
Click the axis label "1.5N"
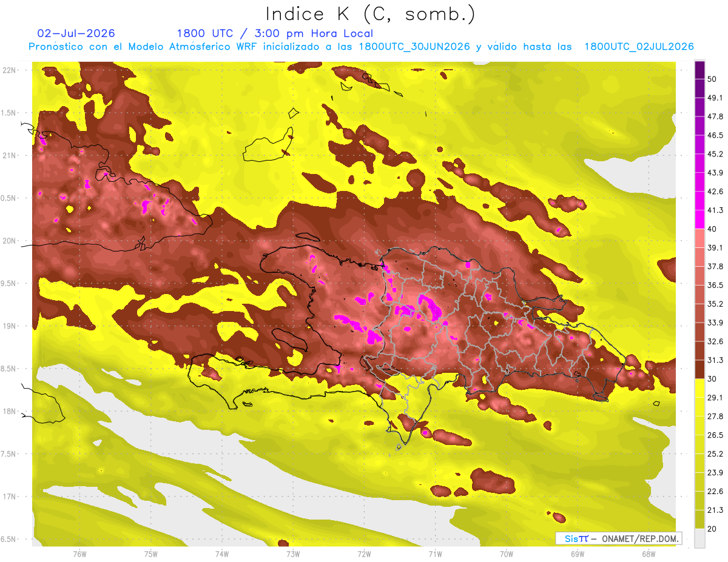[8, 113]
